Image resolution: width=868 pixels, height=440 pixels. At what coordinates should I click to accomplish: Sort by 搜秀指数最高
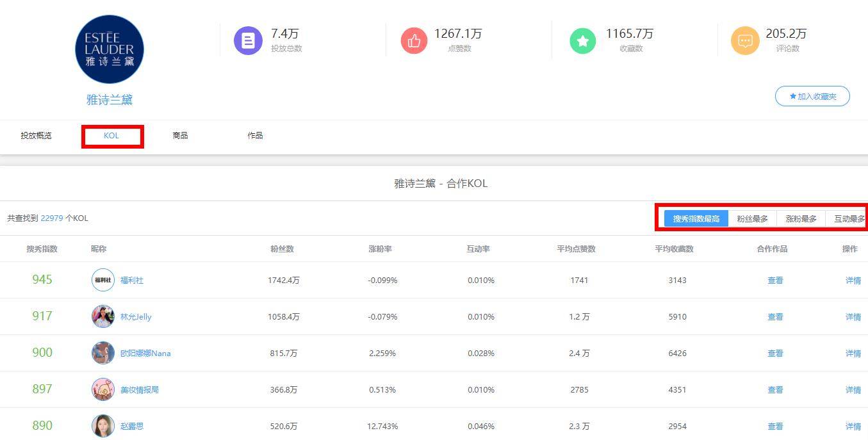point(696,218)
